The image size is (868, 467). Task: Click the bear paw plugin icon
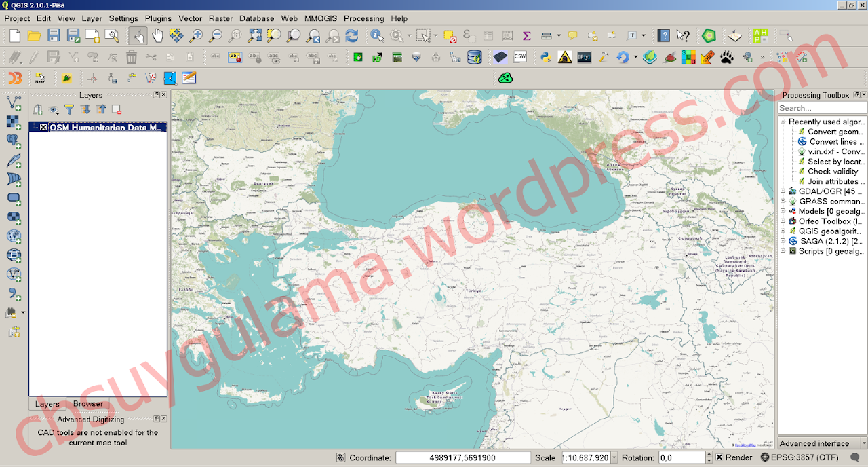(728, 57)
